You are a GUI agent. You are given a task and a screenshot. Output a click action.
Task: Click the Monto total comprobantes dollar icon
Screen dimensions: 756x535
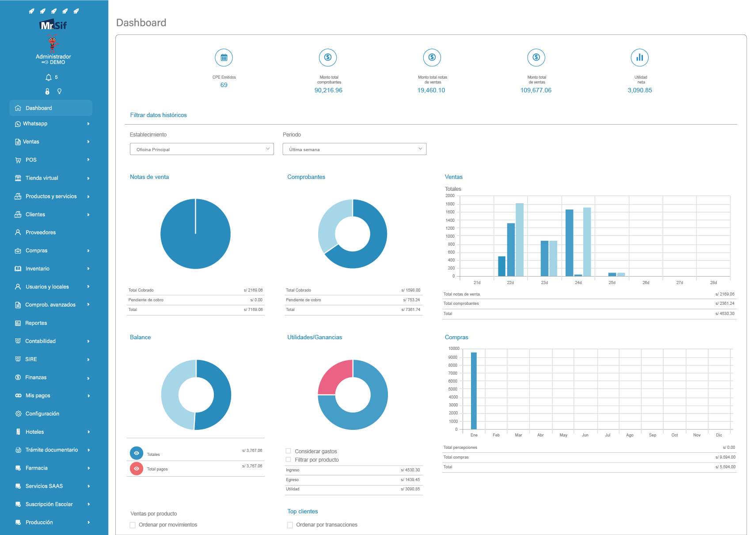pos(328,57)
